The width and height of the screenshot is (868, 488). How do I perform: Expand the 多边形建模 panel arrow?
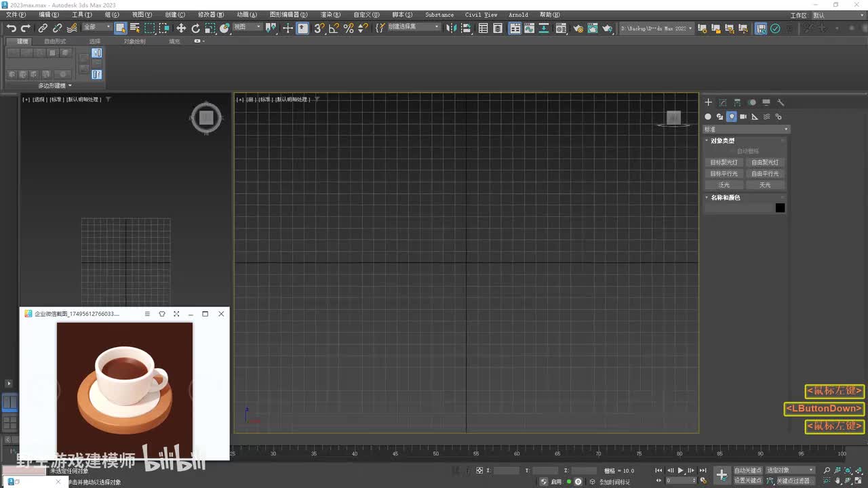[x=70, y=85]
